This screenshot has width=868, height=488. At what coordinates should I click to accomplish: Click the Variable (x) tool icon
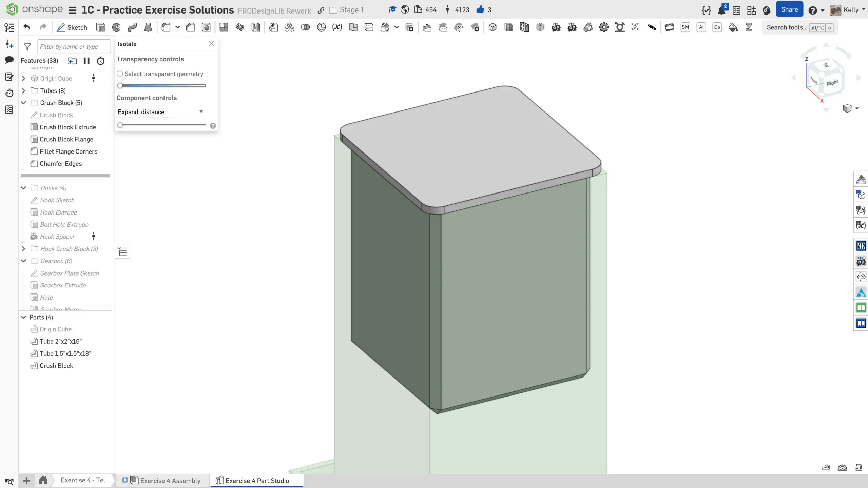[337, 27]
